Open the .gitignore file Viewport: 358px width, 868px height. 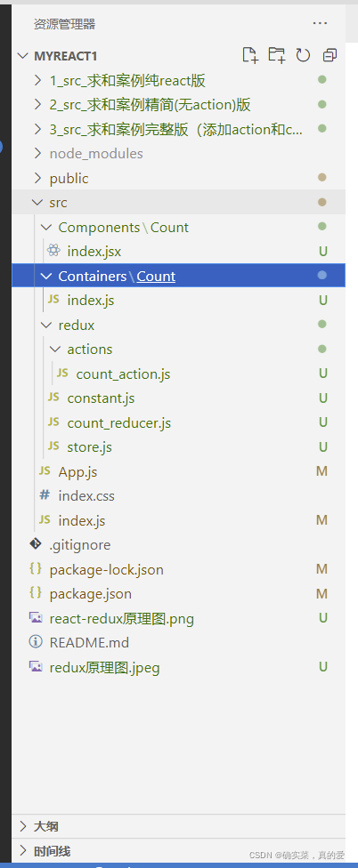pyautogui.click(x=178, y=544)
